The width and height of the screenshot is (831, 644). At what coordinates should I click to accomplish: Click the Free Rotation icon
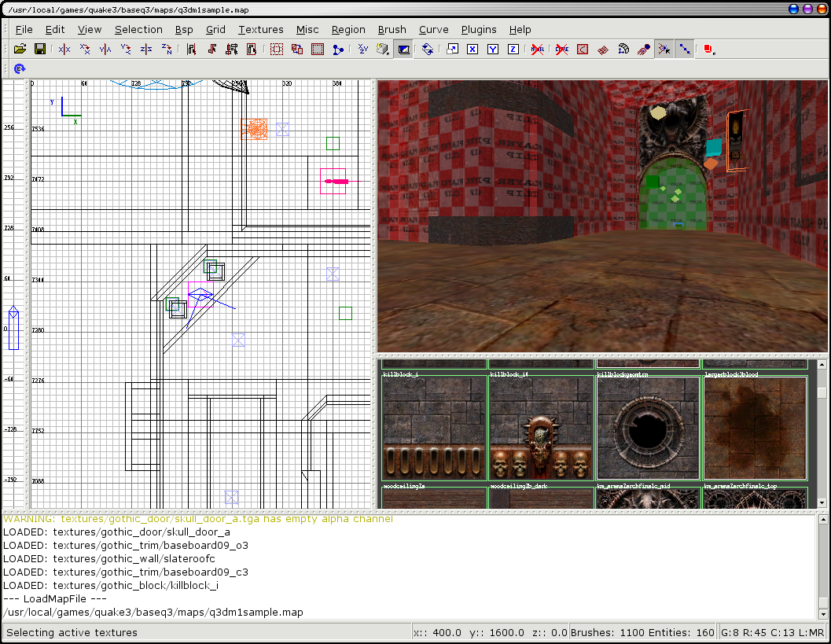coord(427,49)
